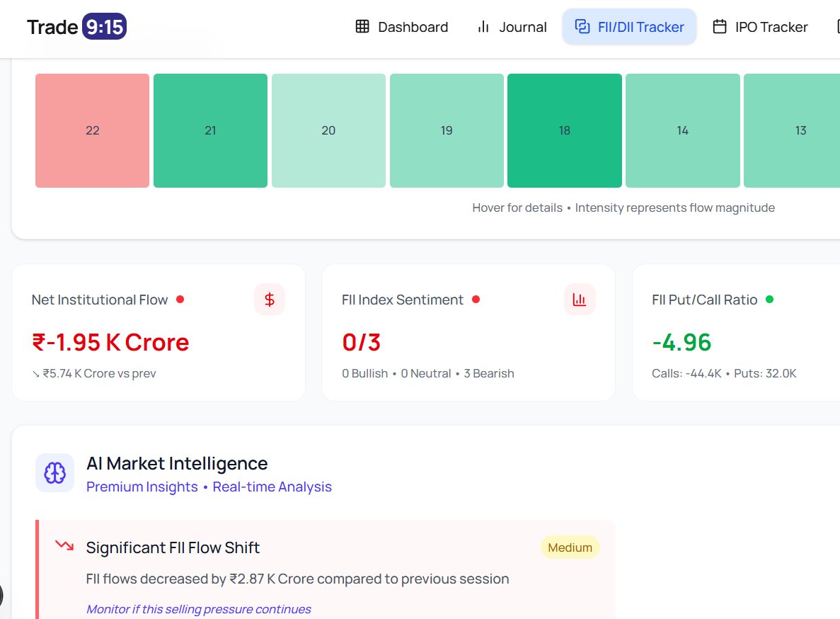Select the FII/DII Tracker tab
840x619 pixels.
tap(629, 27)
